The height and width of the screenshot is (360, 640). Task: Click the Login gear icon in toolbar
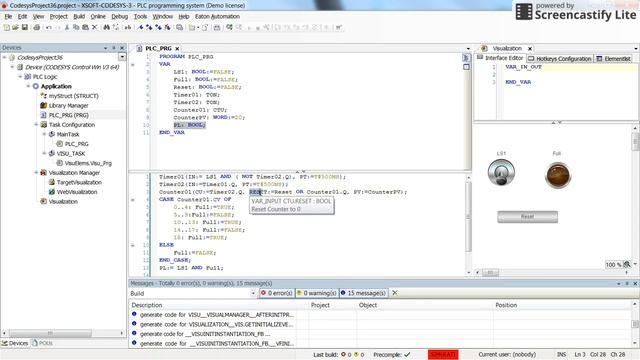229,27
